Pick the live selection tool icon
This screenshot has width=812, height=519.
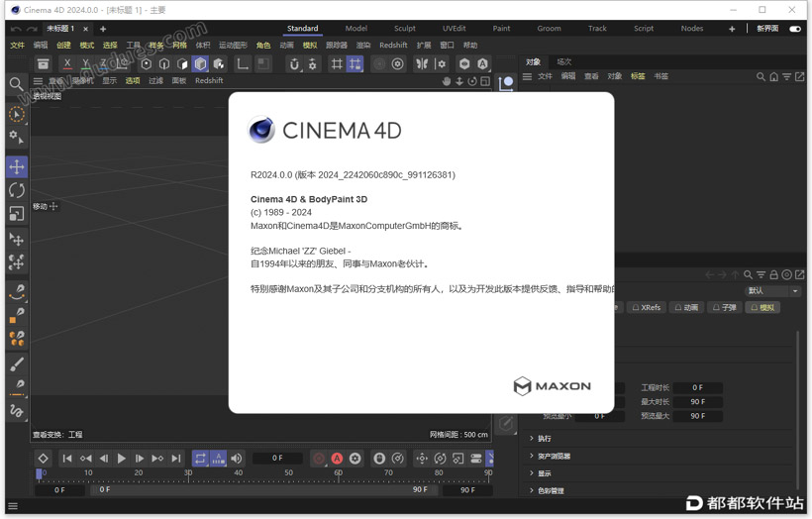click(x=17, y=115)
